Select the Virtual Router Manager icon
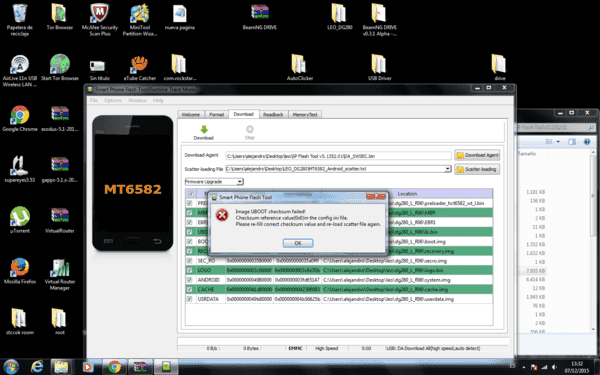Screen dimensions: 600x375 tap(60, 274)
